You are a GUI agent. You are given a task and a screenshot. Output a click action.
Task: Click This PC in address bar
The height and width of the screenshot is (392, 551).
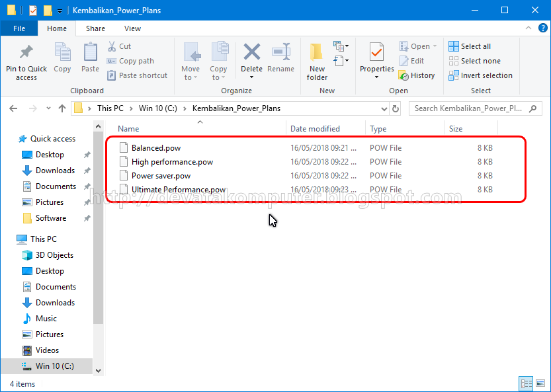(x=110, y=108)
